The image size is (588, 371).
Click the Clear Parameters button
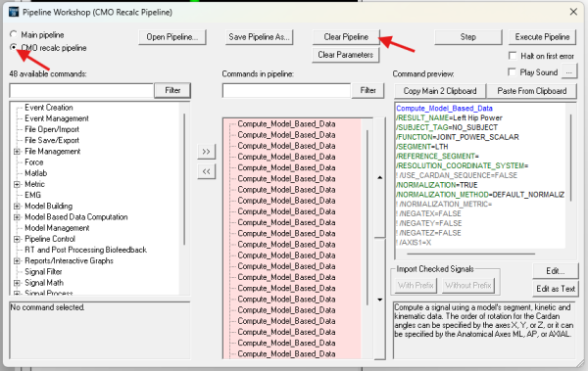(346, 55)
